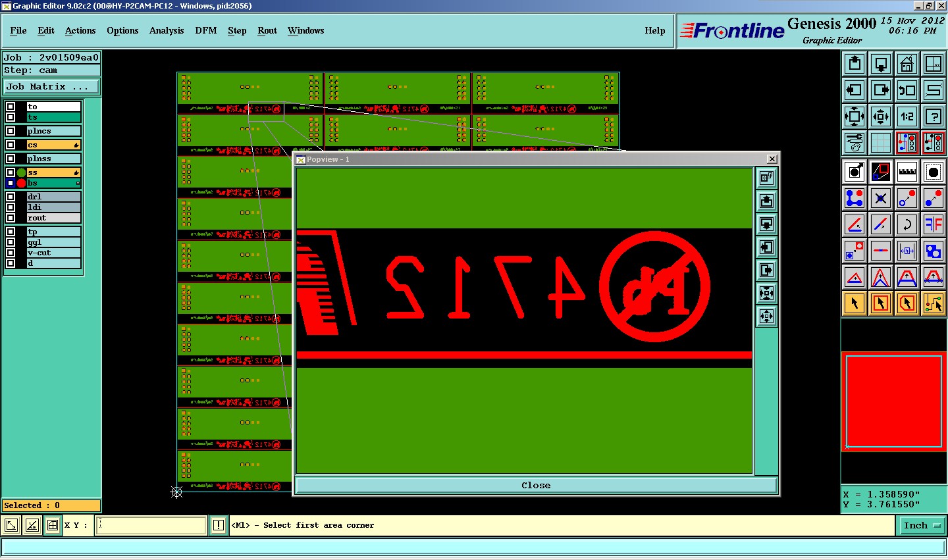Toggle the checkbox for layer drl

(11, 197)
